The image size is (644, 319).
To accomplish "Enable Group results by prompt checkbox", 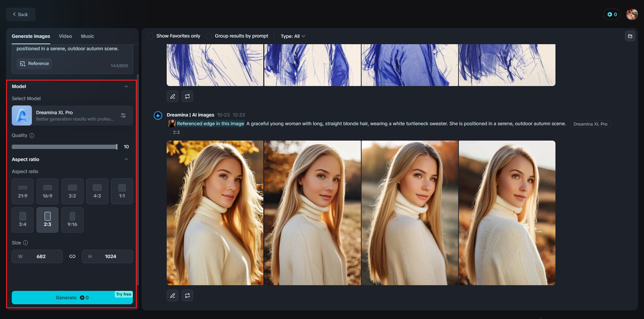I will pos(209,36).
